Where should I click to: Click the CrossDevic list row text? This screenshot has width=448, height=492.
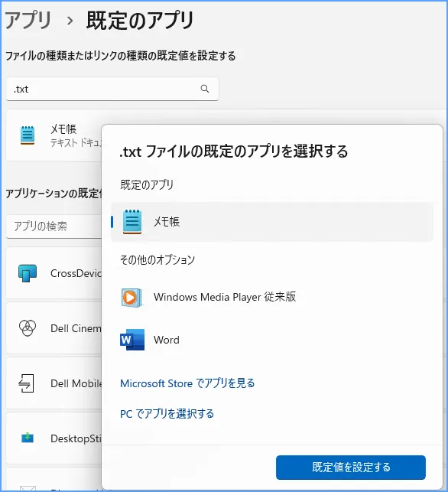point(76,273)
